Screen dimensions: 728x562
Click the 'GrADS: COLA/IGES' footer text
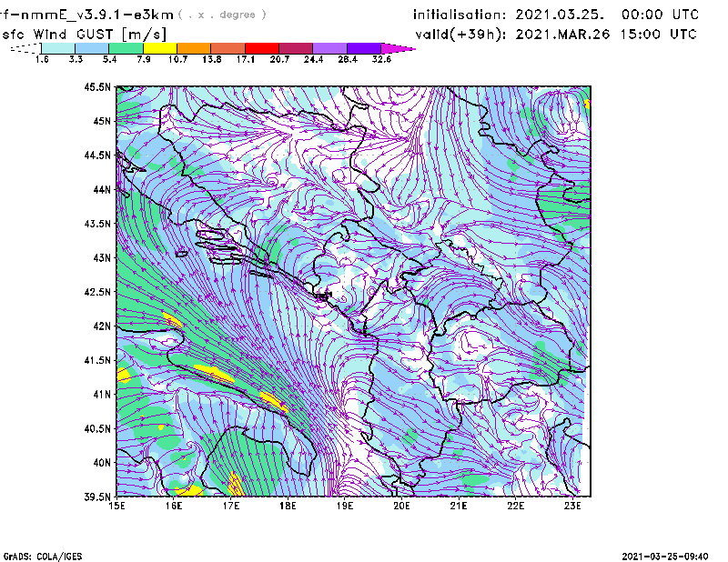[x=43, y=557]
